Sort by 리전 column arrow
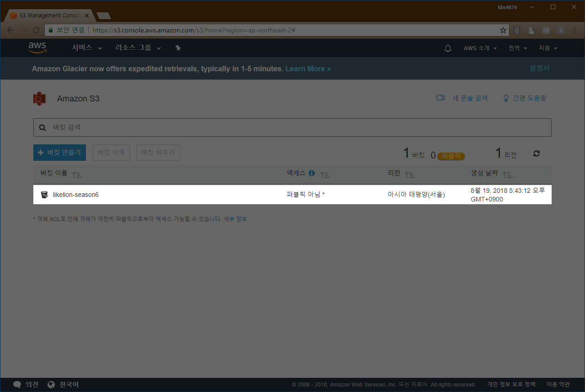This screenshot has width=585, height=392. [x=409, y=174]
